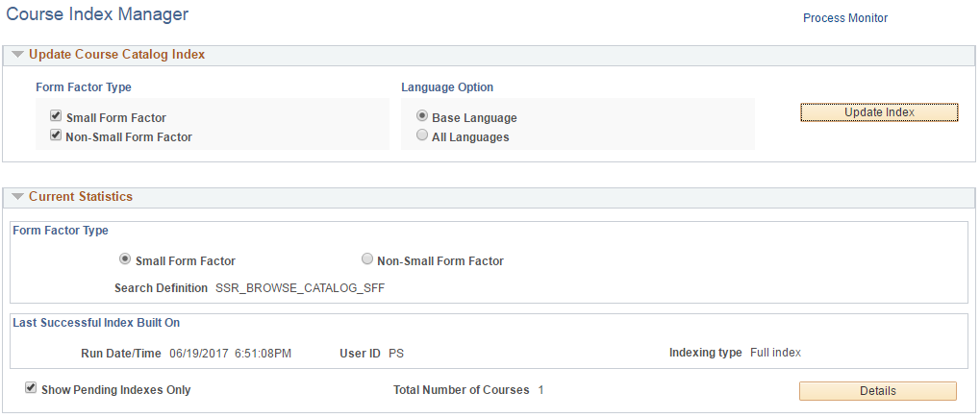The image size is (980, 418).
Task: Select the Base Language radio button
Action: pyautogui.click(x=422, y=116)
